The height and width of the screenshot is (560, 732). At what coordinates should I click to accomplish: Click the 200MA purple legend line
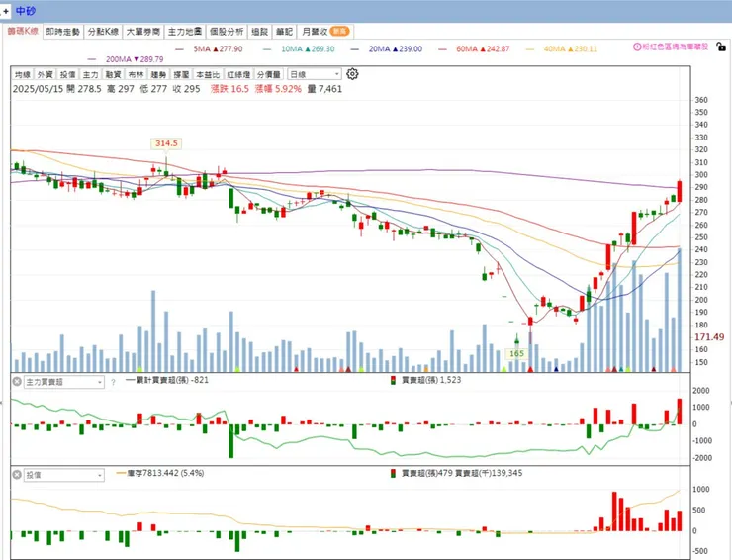pyautogui.click(x=91, y=59)
